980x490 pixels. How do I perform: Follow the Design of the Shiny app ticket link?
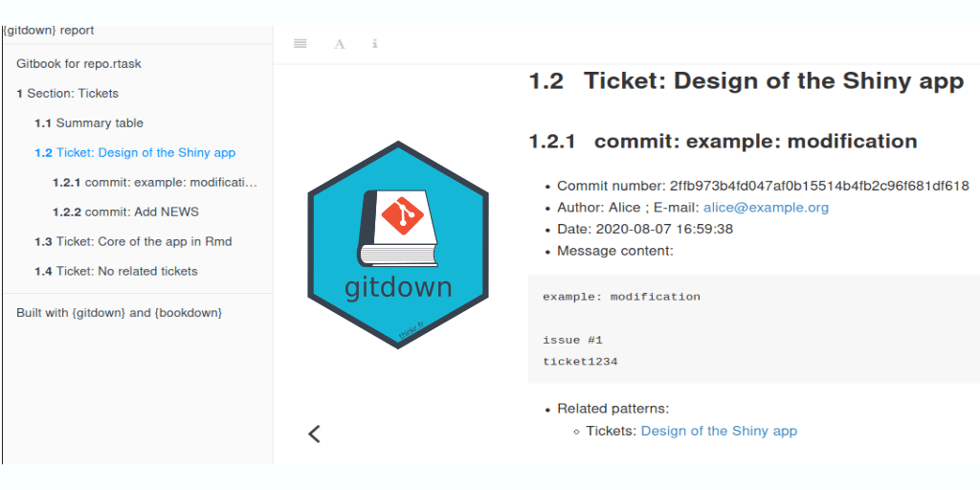720,431
